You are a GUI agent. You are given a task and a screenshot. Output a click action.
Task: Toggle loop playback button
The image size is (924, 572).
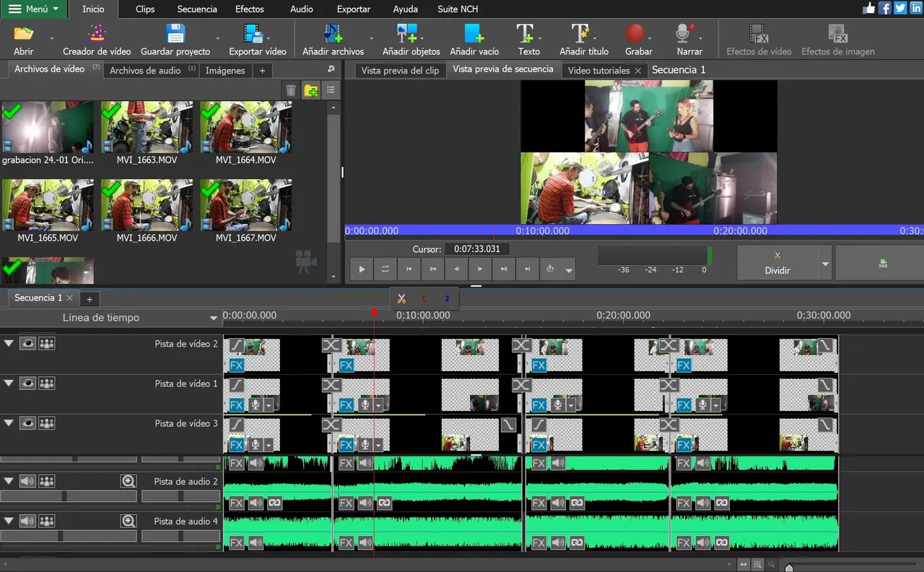tap(385, 269)
